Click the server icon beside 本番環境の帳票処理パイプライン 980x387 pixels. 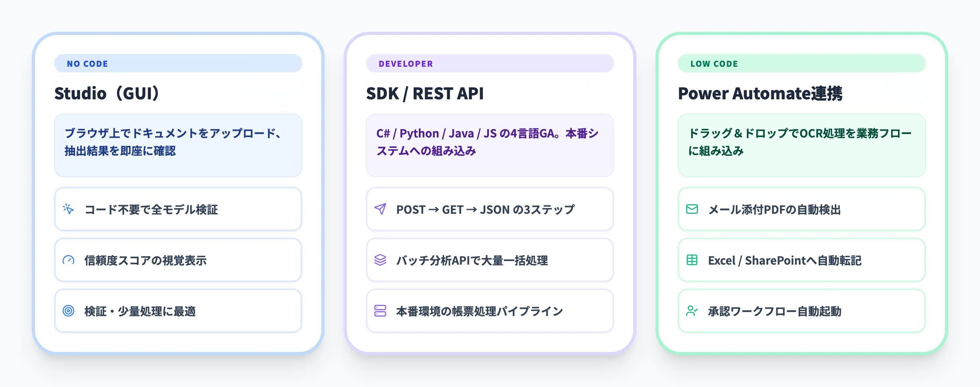pos(380,311)
